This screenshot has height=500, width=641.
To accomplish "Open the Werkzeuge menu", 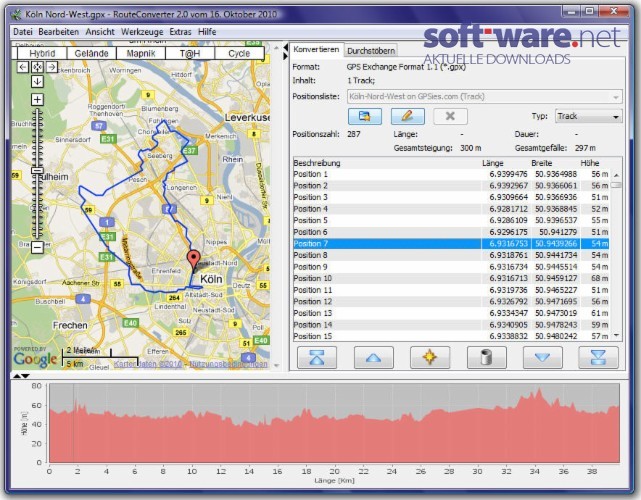I will [x=142, y=31].
